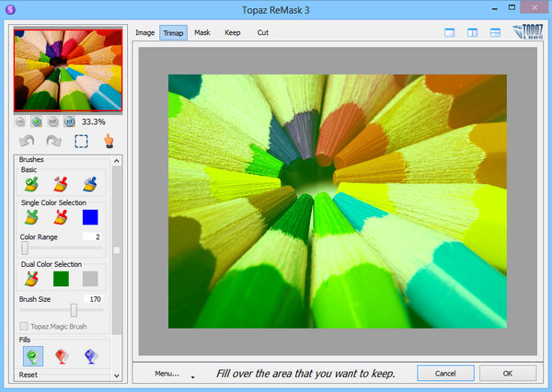
Task: Click the undo arrow icon
Action: pos(28,142)
